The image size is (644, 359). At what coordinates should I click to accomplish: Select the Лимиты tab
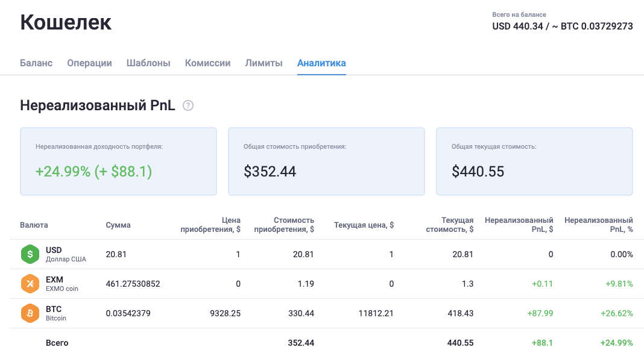[x=264, y=63]
